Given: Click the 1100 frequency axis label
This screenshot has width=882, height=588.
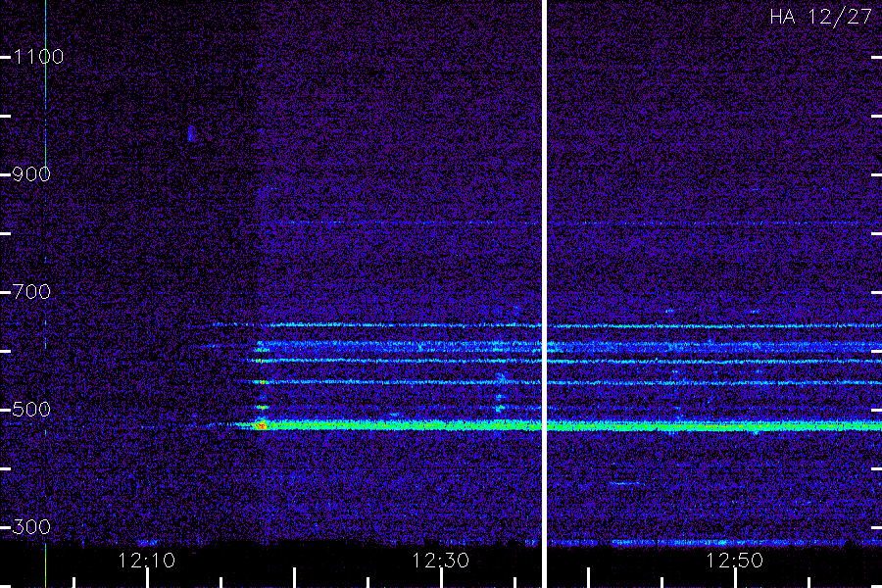Looking at the screenshot, I should pos(38,57).
